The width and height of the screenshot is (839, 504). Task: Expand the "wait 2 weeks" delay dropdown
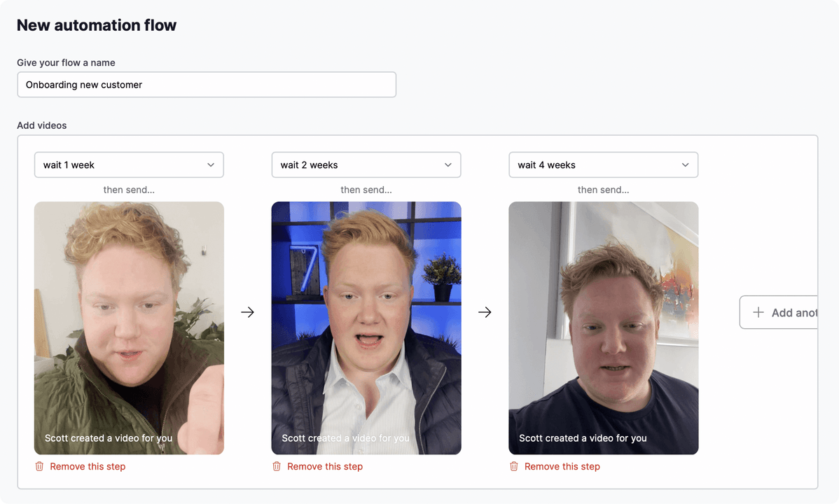(x=366, y=165)
